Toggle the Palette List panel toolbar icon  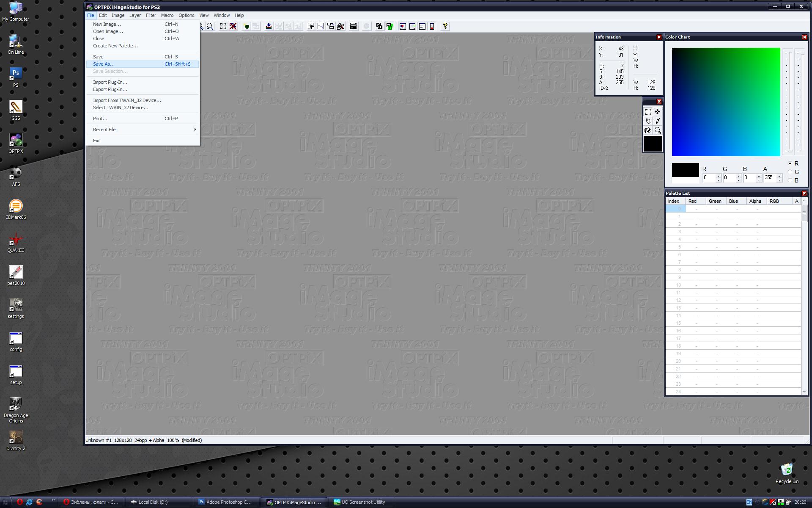tap(412, 26)
